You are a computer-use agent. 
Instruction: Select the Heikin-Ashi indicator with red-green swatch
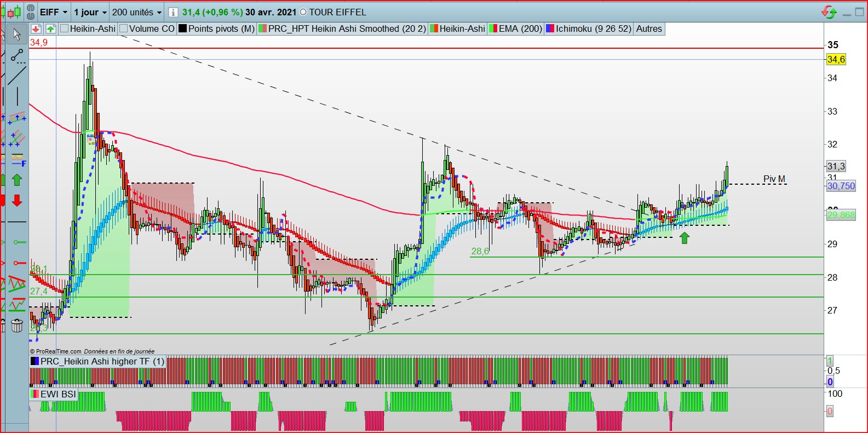[458, 29]
